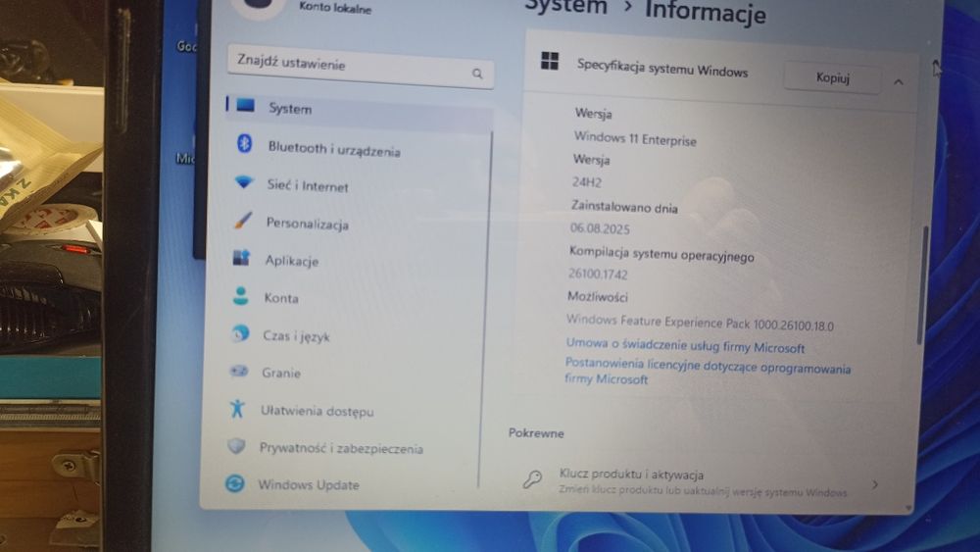The image size is (980, 552).
Task: Collapse the Specyfikacja systemu Windows section
Action: tap(898, 82)
